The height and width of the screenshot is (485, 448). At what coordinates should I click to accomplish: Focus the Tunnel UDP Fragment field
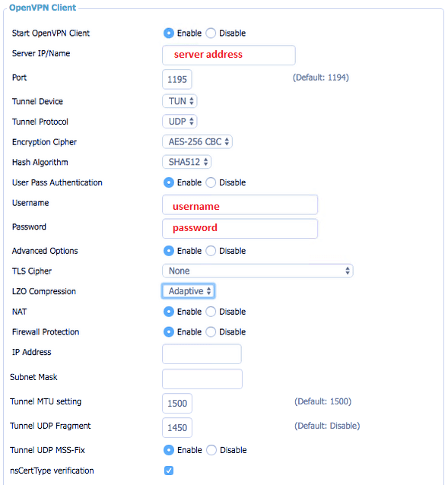(177, 428)
